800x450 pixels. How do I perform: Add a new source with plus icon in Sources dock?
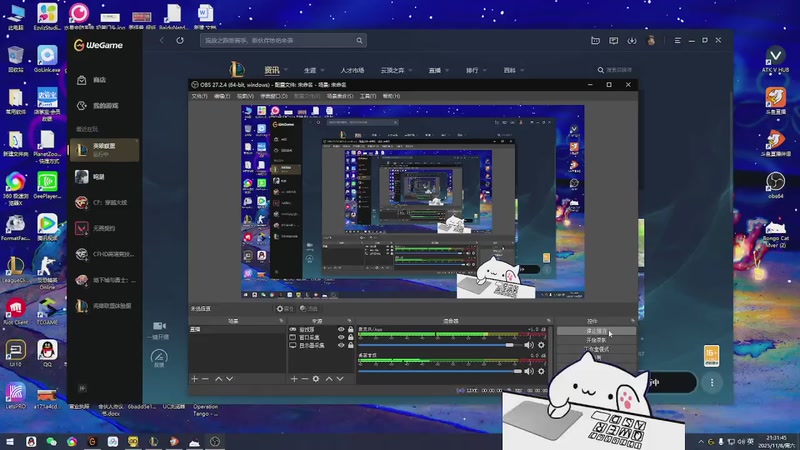tap(294, 379)
